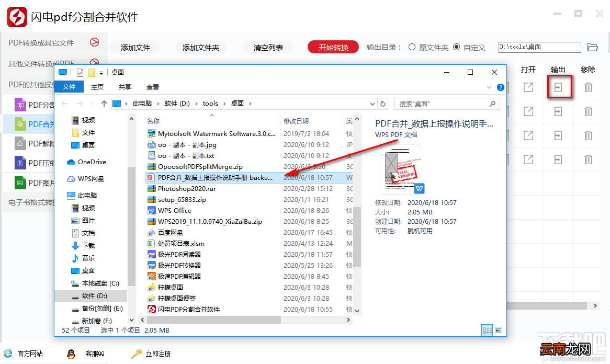Select OneDrive in the navigation pane

92,162
